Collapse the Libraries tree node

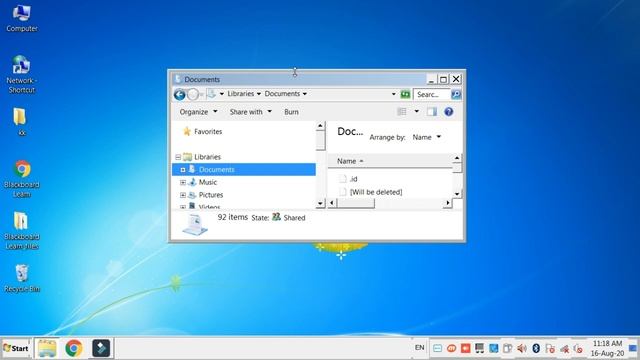pyautogui.click(x=178, y=157)
